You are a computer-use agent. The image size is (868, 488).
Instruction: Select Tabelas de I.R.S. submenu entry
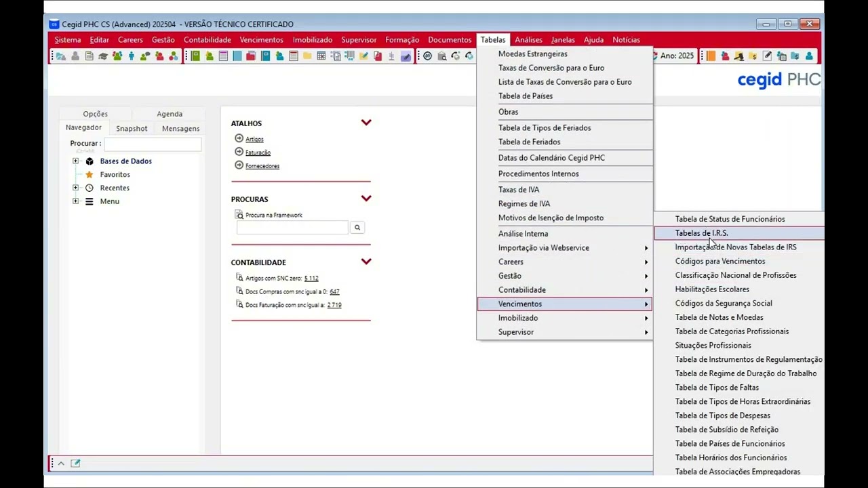739,233
